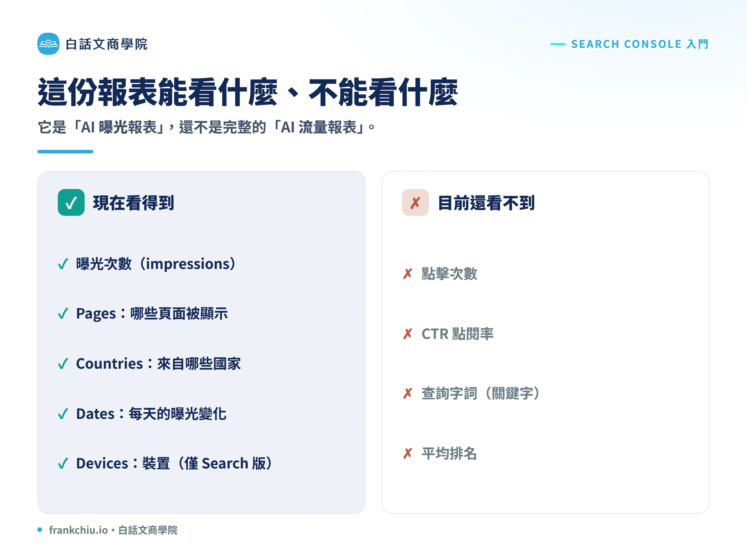Click the red X next to CTR 點閱率
Image resolution: width=747 pixels, height=560 pixels.
[408, 334]
